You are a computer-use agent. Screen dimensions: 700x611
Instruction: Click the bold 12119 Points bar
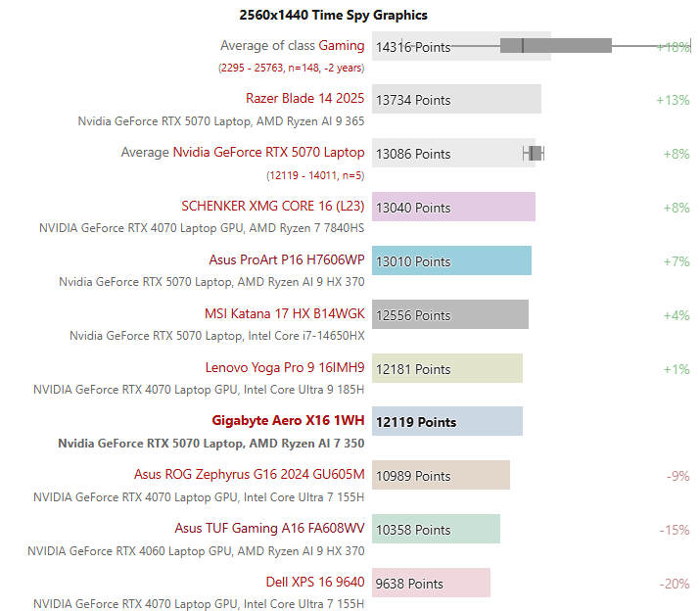coord(446,421)
